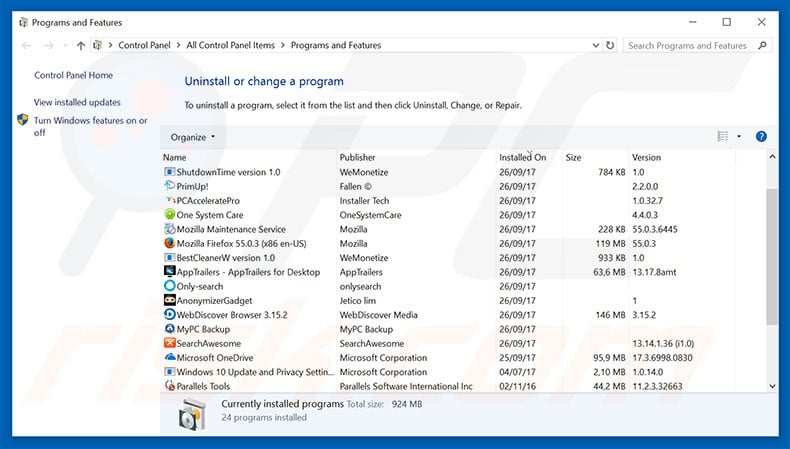Click the Parallels Software International Inc cell
The height and width of the screenshot is (449, 790).
click(x=406, y=386)
